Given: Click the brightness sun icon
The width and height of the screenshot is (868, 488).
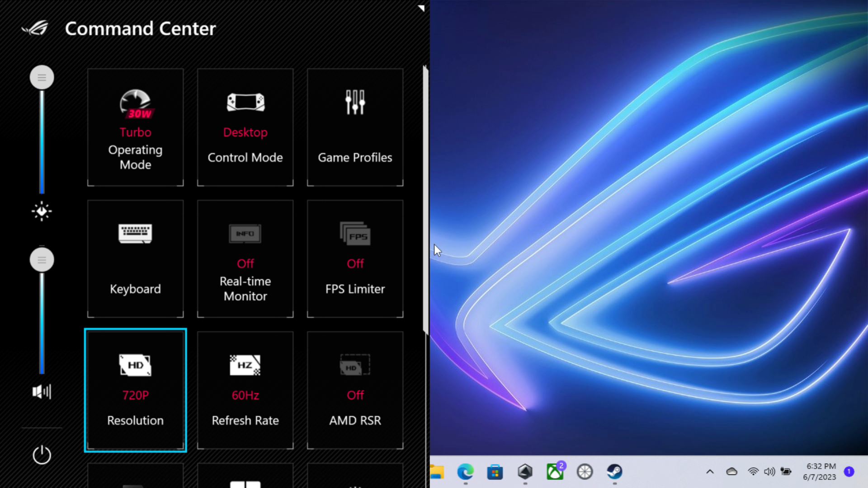Looking at the screenshot, I should (x=42, y=211).
